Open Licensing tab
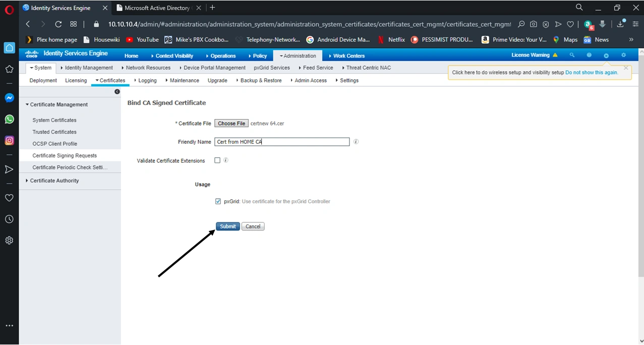Viewport: 644px width, 345px height. point(76,80)
